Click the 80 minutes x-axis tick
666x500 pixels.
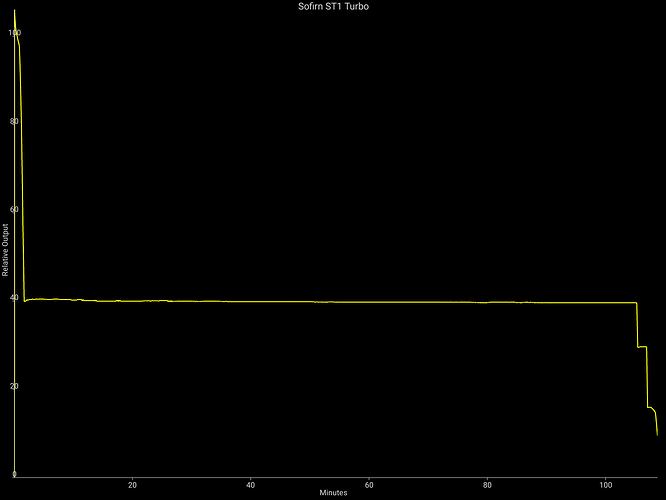point(487,485)
